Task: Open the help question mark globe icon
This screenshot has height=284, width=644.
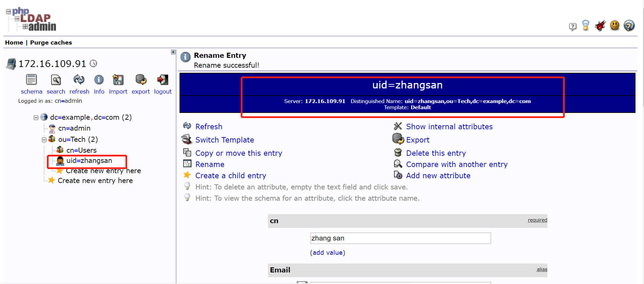Action: (x=629, y=26)
